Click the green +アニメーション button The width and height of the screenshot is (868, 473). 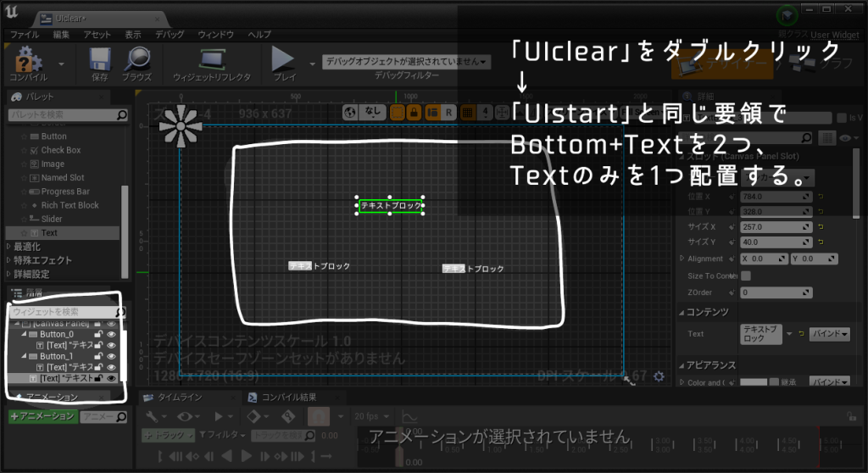(x=42, y=416)
